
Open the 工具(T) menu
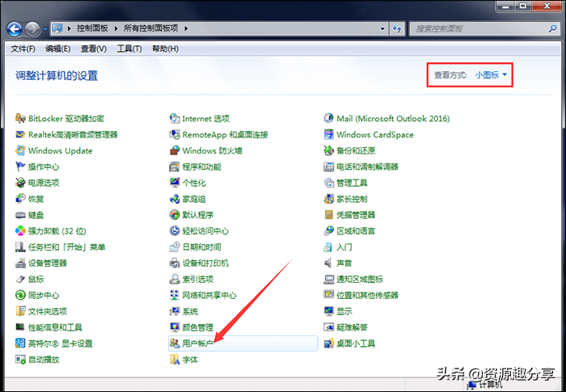129,48
